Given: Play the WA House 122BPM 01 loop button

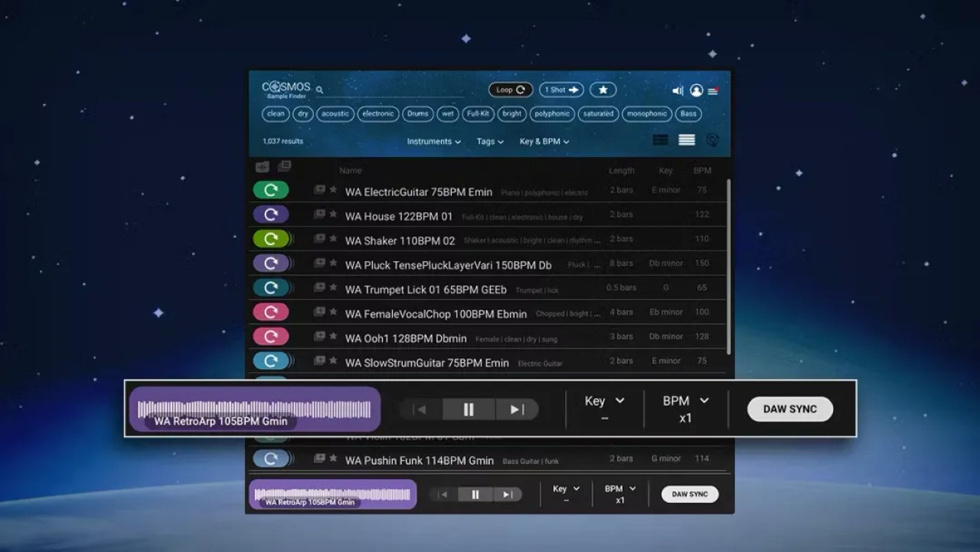Looking at the screenshot, I should [271, 214].
